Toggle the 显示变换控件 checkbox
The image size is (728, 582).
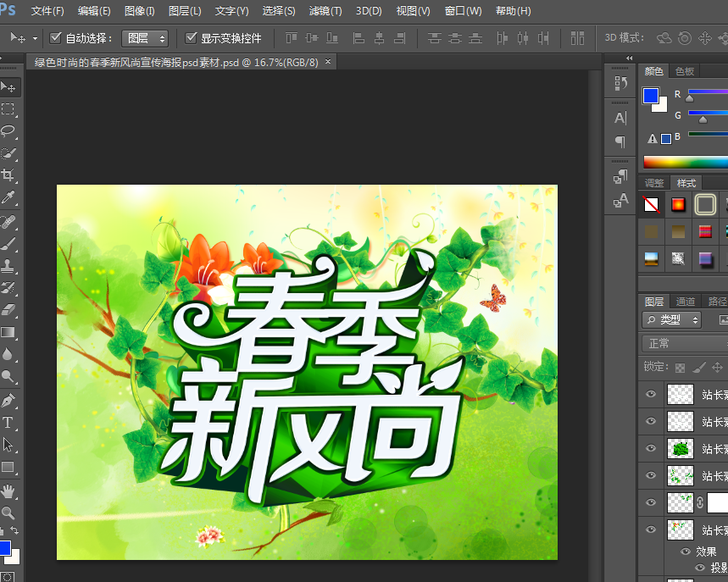(192, 38)
